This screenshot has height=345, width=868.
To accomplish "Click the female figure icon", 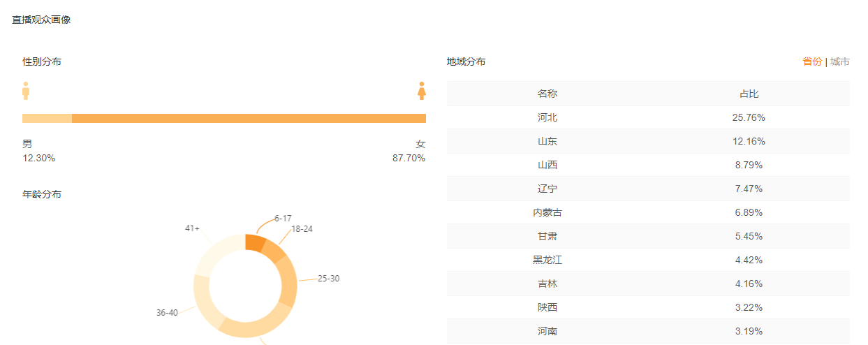I will 422,91.
